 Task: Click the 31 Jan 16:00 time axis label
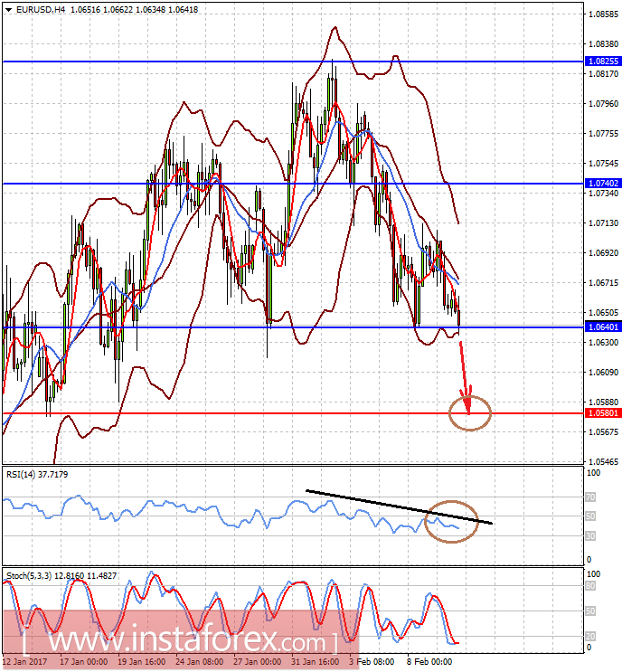[x=315, y=662]
